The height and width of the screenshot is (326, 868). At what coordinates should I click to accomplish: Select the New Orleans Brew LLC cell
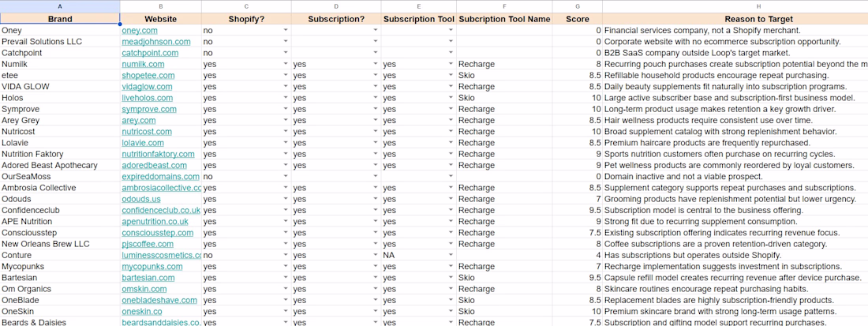point(60,244)
